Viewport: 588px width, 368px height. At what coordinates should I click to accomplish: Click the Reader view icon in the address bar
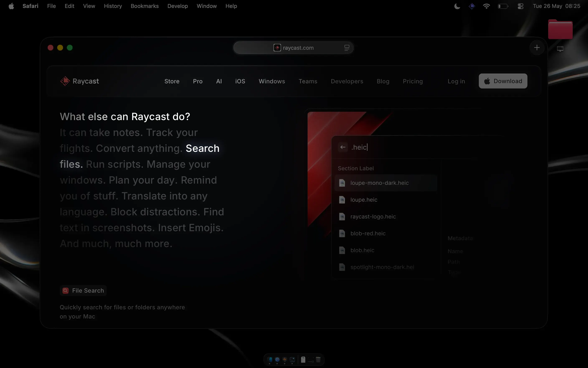347,48
